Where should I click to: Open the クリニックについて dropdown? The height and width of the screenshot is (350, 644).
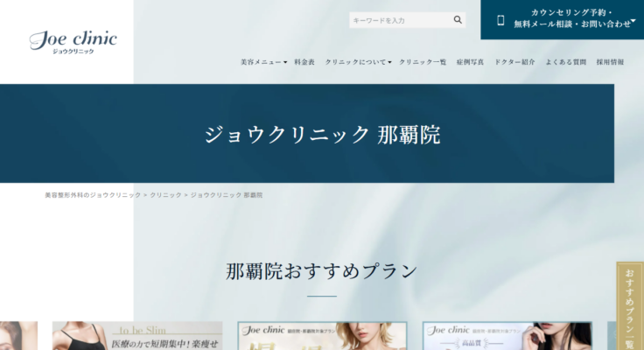pyautogui.click(x=358, y=62)
